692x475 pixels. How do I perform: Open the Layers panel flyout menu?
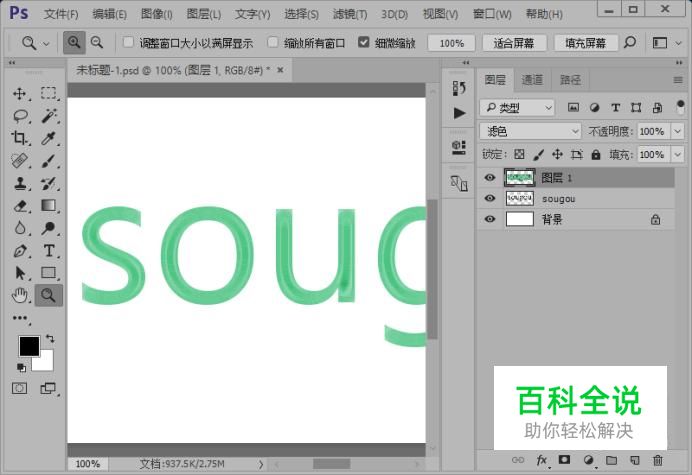click(678, 80)
